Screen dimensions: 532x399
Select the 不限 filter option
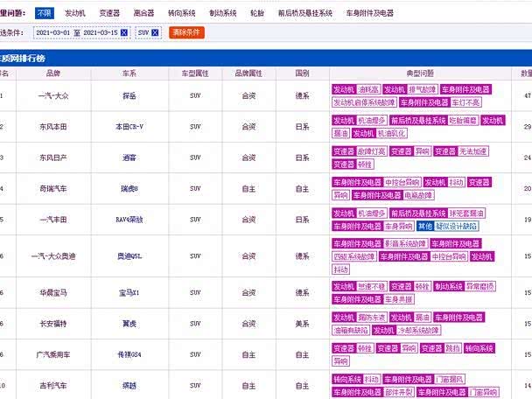point(44,13)
